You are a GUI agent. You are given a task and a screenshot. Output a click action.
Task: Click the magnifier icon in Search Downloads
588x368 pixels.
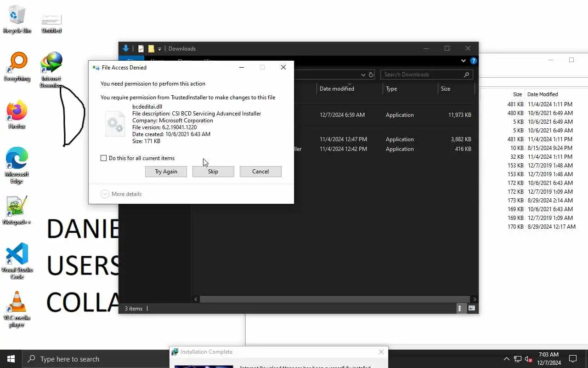466,75
